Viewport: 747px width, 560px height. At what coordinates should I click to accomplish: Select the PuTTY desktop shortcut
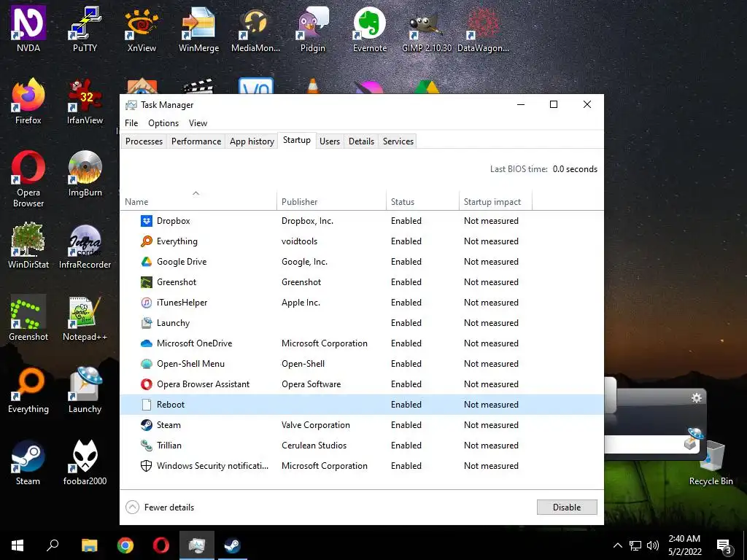coord(85,29)
